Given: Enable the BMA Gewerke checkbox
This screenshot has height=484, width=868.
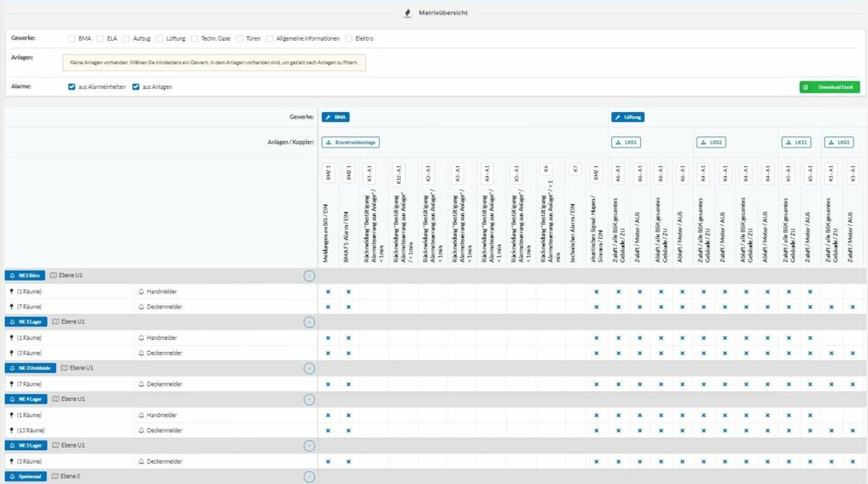Looking at the screenshot, I should (x=71, y=38).
